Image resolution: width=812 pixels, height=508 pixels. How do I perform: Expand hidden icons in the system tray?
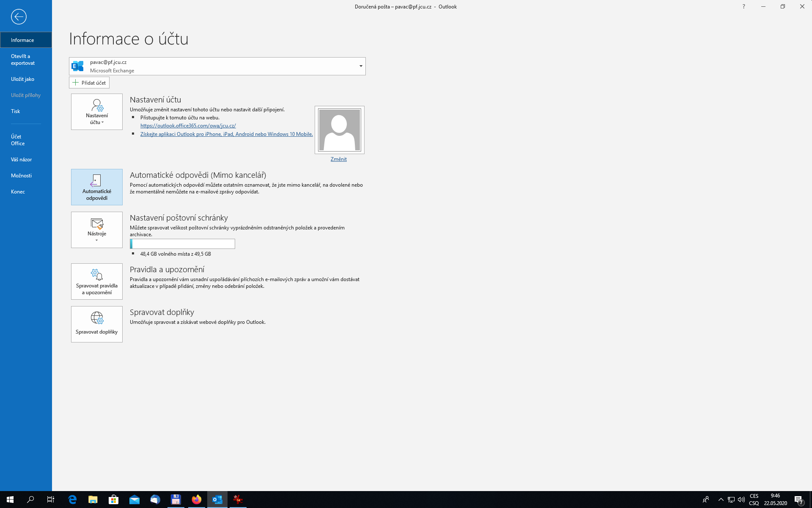[721, 500]
